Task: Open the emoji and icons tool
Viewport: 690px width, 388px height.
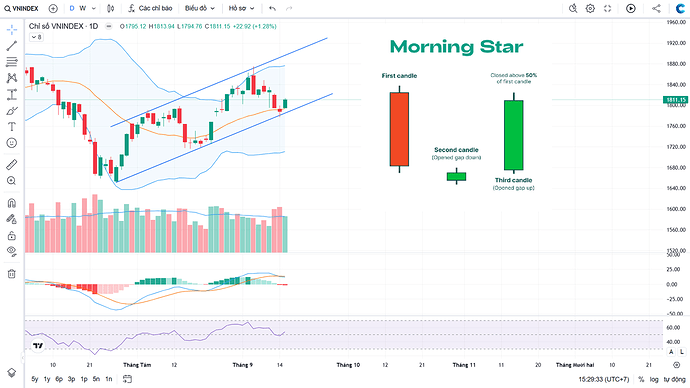Action: tap(12, 143)
